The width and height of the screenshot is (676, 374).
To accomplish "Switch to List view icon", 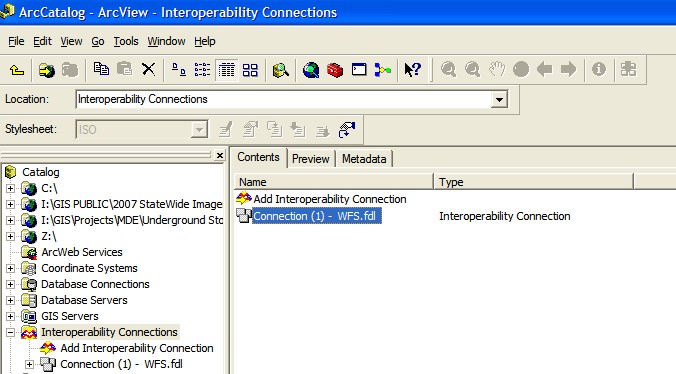I will [202, 69].
